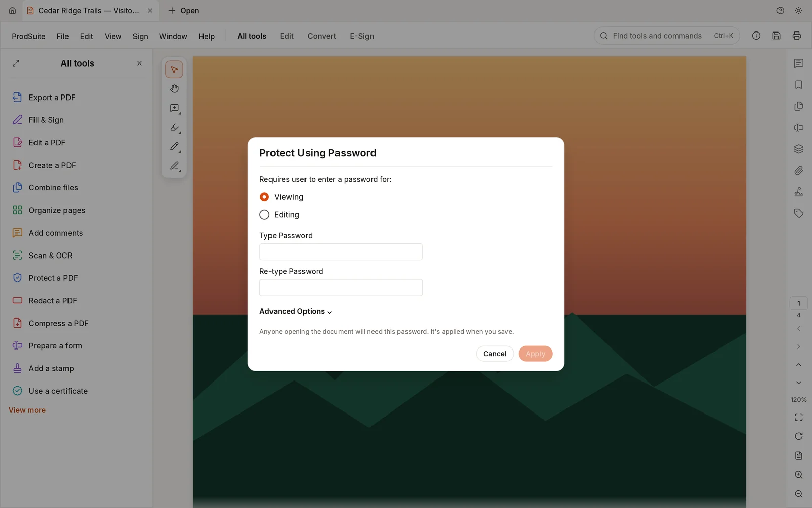Open the Bookmarks pane icon

tap(799, 85)
